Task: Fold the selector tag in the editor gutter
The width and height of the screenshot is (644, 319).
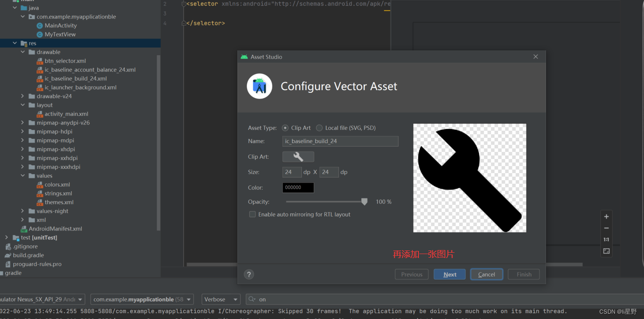Action: [x=184, y=4]
